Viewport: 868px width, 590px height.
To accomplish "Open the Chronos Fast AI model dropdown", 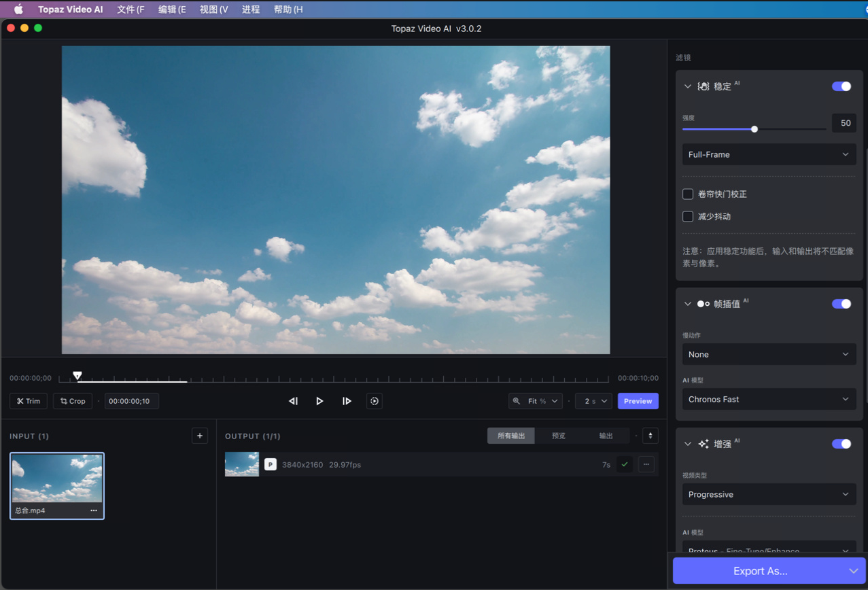I will [768, 399].
